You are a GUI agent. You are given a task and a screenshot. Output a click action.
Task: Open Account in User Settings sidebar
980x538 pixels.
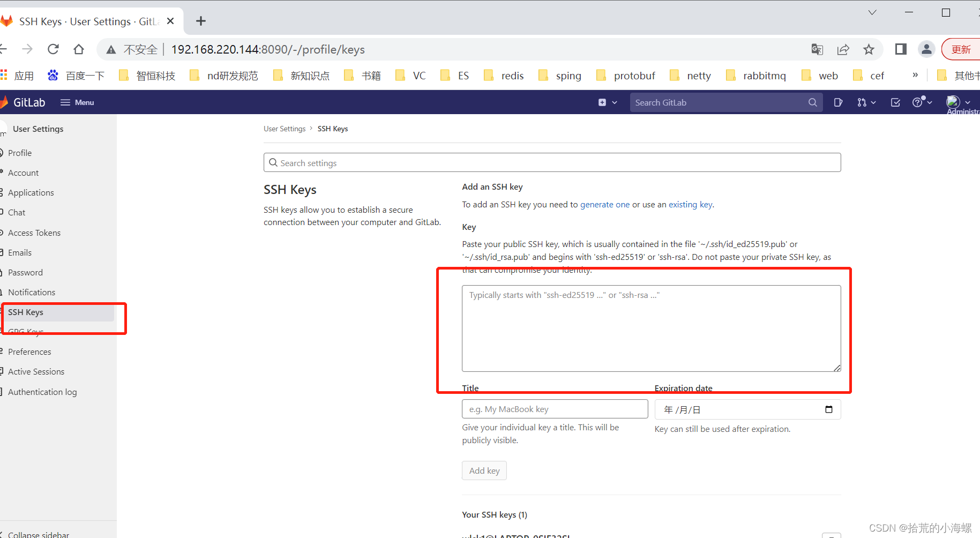(23, 173)
